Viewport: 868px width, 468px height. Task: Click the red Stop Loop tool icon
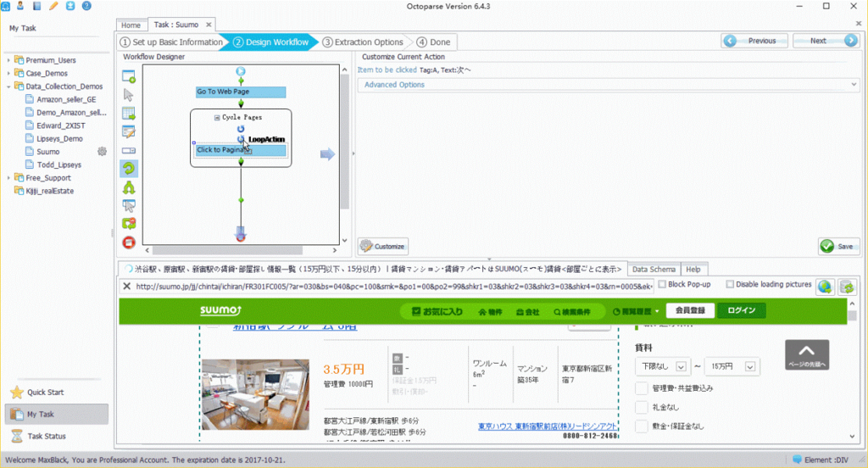pyautogui.click(x=129, y=242)
